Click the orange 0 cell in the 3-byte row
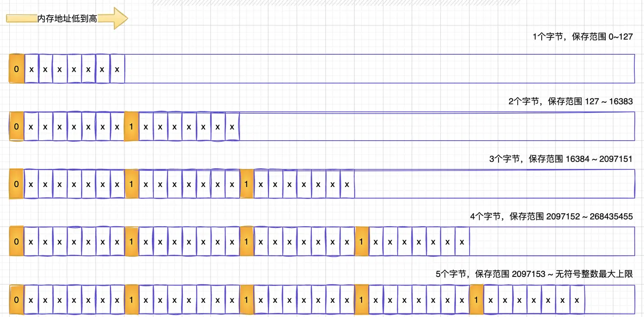 (x=16, y=184)
